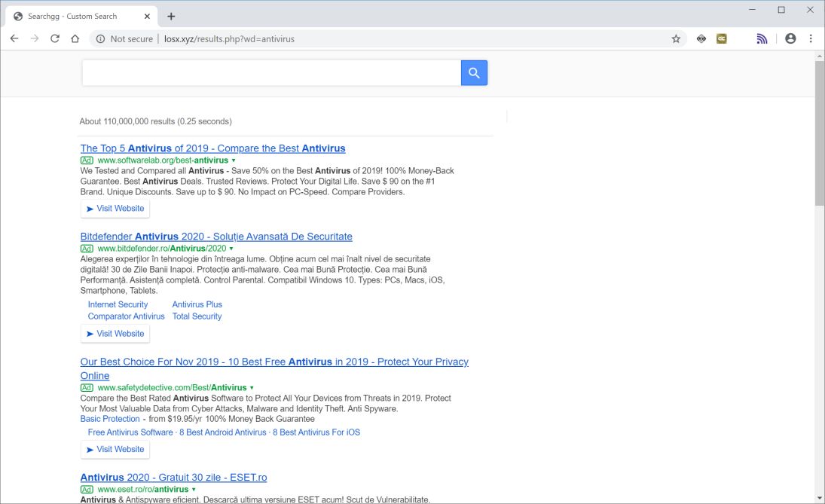825x504 pixels.
Task: Expand the safetydetective.com ad dropdown arrow
Action: tap(252, 388)
